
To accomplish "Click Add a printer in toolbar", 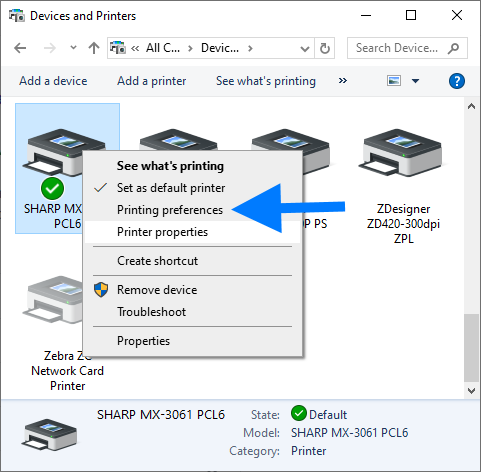I will pos(151,81).
